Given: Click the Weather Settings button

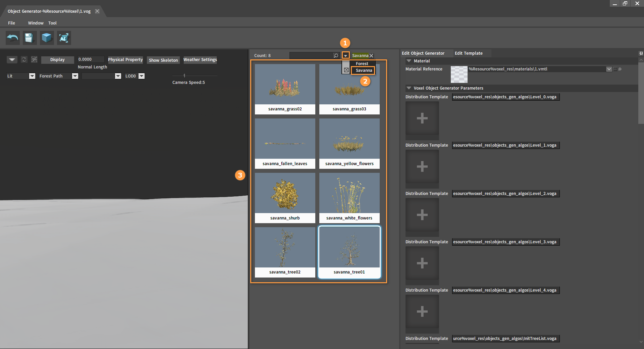Looking at the screenshot, I should coord(200,60).
